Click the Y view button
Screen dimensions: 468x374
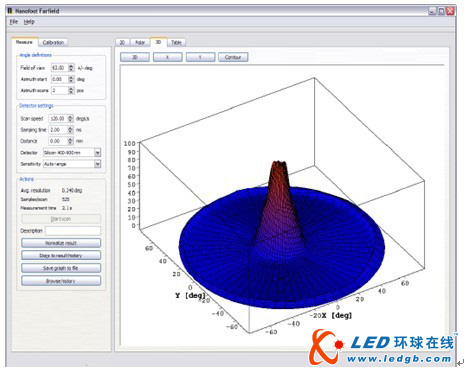200,57
